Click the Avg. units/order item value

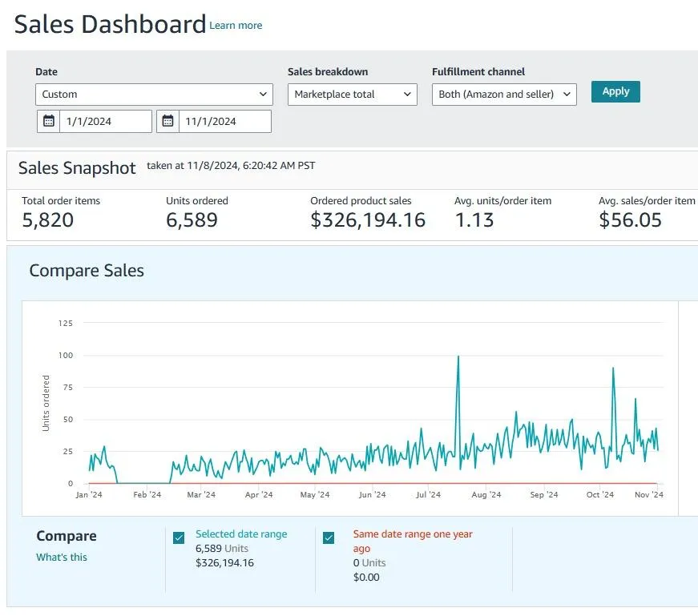[x=474, y=220]
